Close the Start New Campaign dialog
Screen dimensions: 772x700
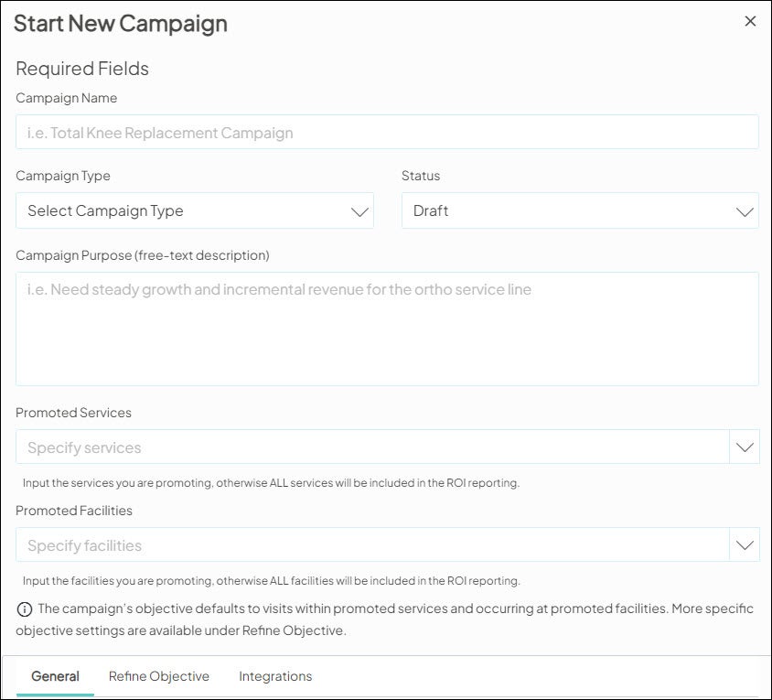[750, 21]
